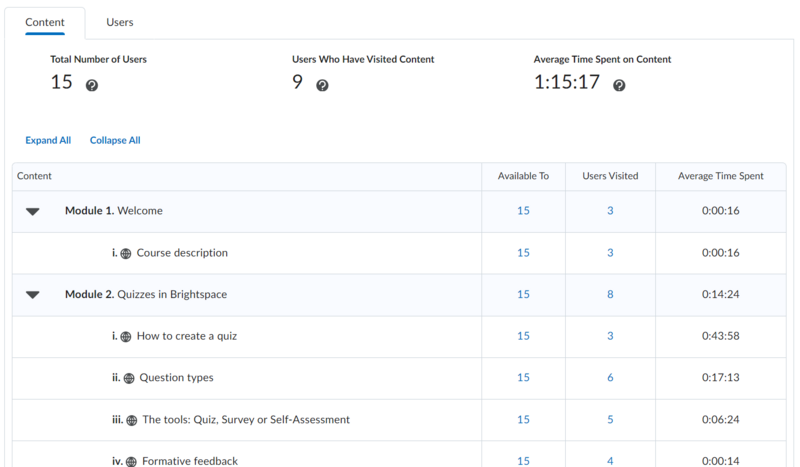
Task: Click globe icon beside The tools: Quiz, Survey item
Action: point(132,421)
